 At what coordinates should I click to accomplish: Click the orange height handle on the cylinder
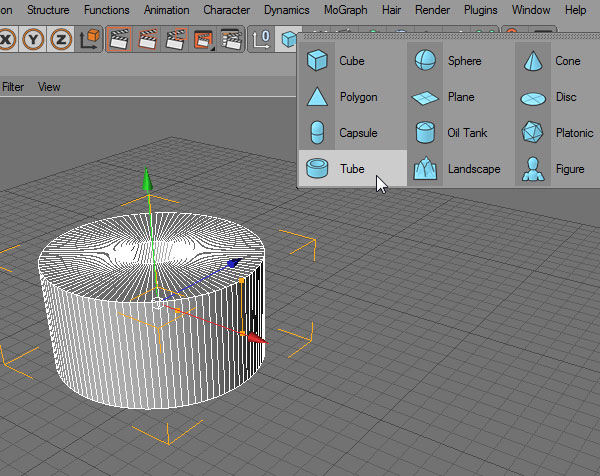[241, 281]
